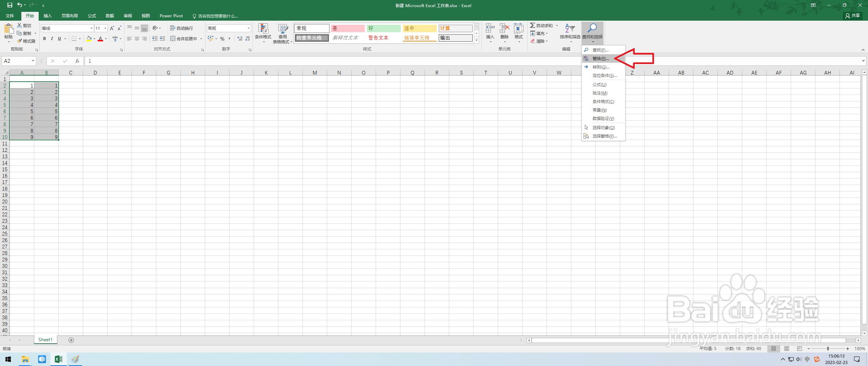Expand the Merge & Center (合并后居中) arrow

point(201,39)
